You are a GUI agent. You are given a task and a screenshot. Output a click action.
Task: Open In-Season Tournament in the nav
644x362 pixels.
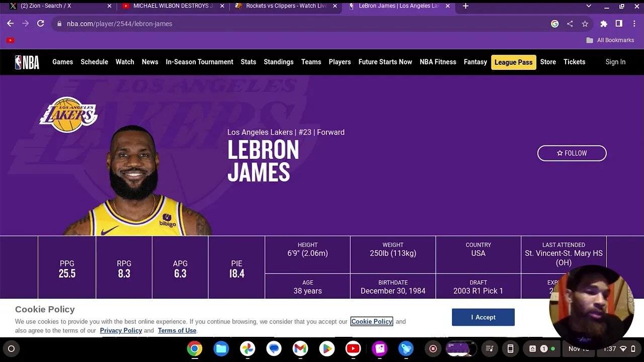[x=199, y=62]
